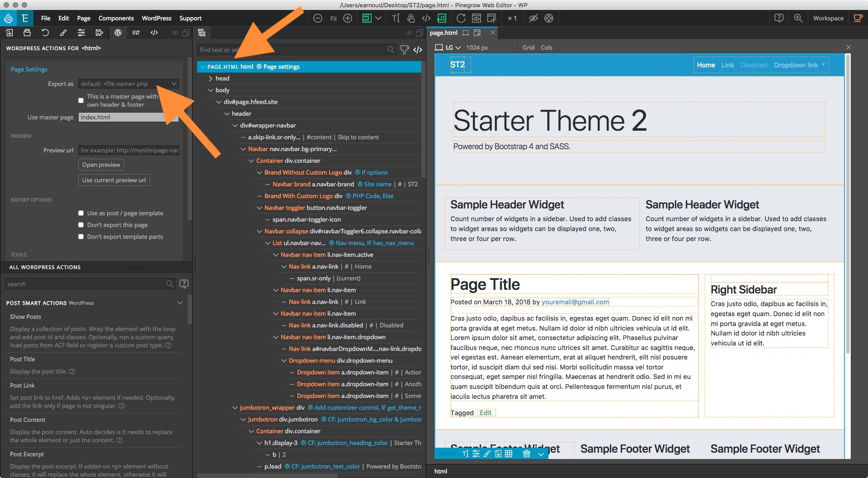Toggle eye icon in the left panel header
Viewport: 868px width, 478px height.
click(x=175, y=33)
